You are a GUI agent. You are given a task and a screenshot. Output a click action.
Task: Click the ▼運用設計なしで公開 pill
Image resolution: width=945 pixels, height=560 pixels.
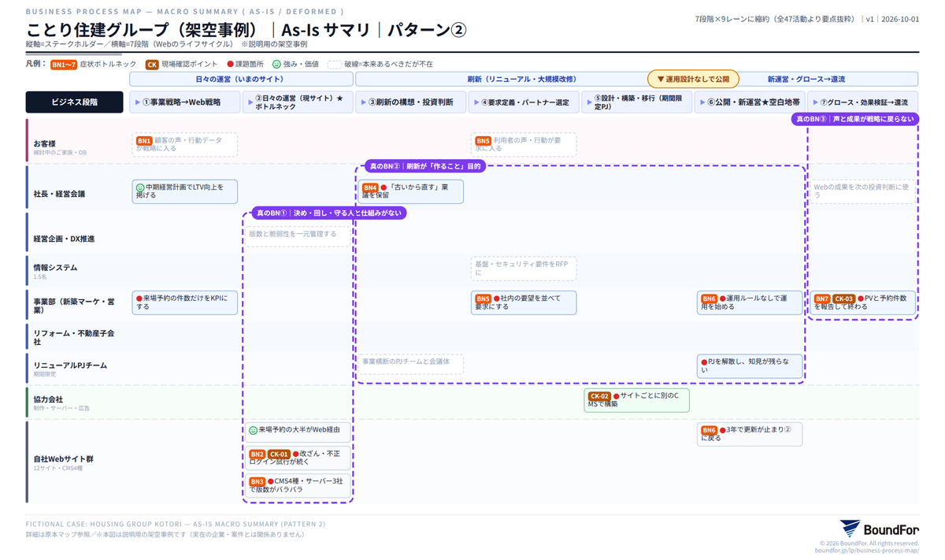(693, 79)
